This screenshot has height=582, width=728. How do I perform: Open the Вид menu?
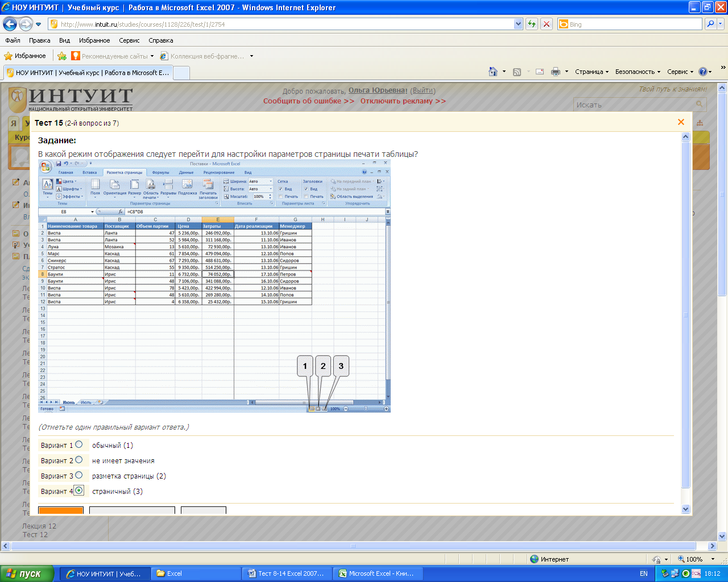pyautogui.click(x=64, y=40)
